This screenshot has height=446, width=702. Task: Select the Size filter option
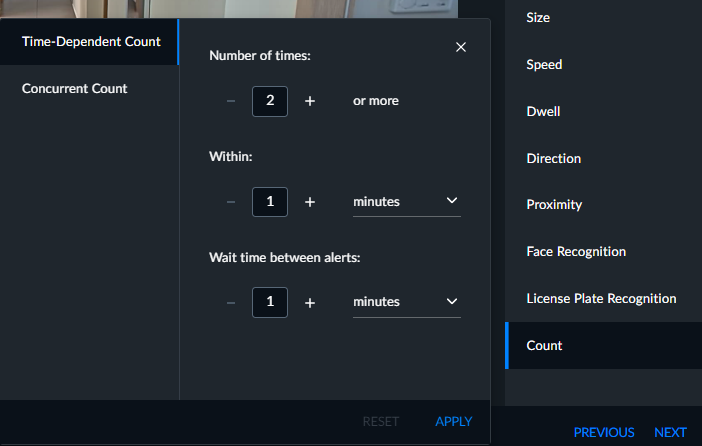pyautogui.click(x=604, y=17)
